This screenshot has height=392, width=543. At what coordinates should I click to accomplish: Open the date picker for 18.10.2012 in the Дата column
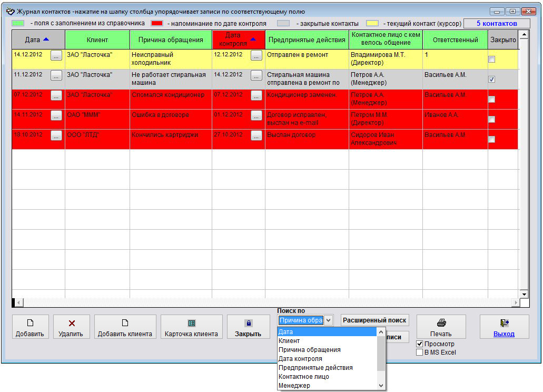56,136
